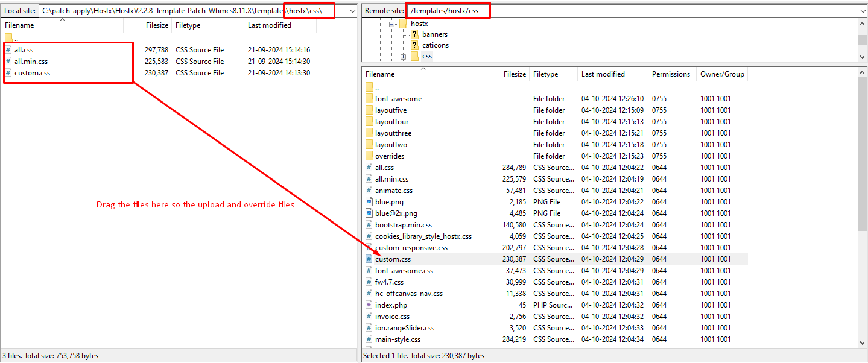Click the overrides folder icon in remote list
This screenshot has width=868, height=363.
tap(370, 156)
